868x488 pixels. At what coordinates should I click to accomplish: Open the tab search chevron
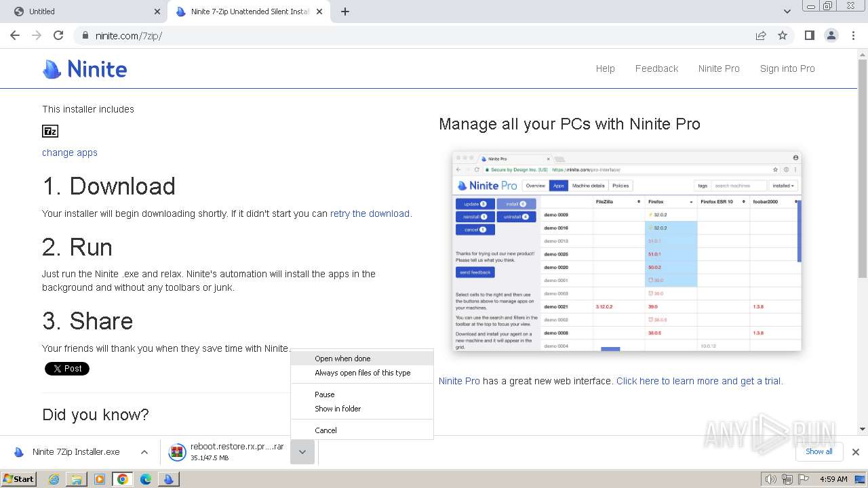click(787, 12)
